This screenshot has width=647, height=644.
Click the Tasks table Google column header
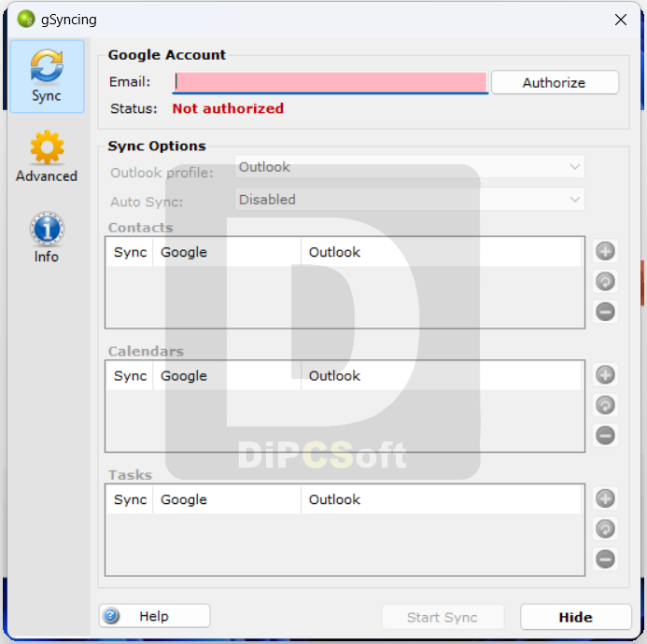[x=227, y=499]
